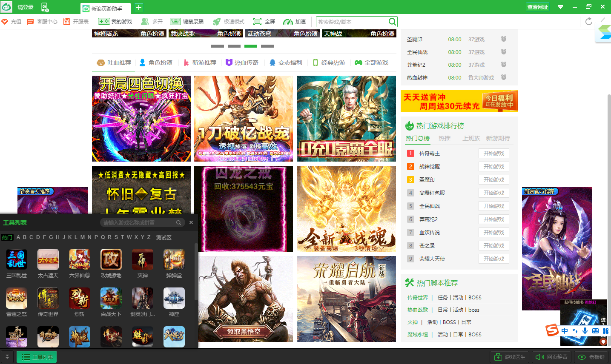Toggle alarm reminder for 圣魔印
Image resolution: width=611 pixels, height=364 pixels.
[x=504, y=39]
